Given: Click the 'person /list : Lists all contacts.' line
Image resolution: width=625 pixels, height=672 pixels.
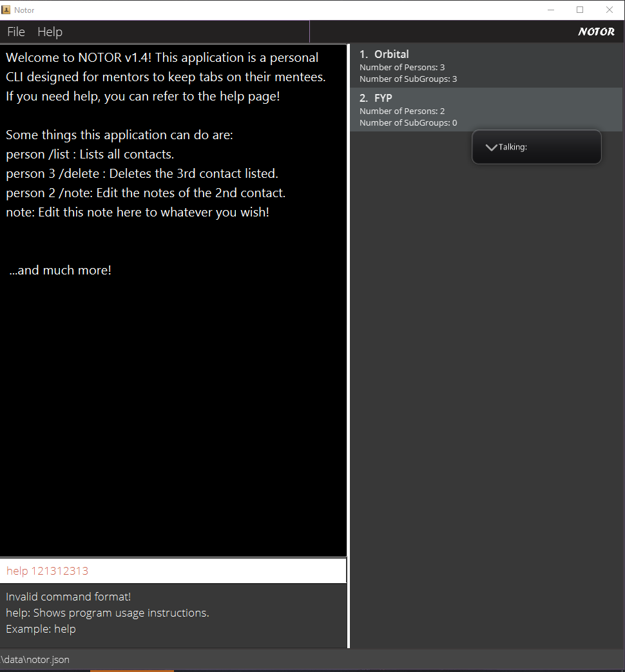Looking at the screenshot, I should [90, 154].
